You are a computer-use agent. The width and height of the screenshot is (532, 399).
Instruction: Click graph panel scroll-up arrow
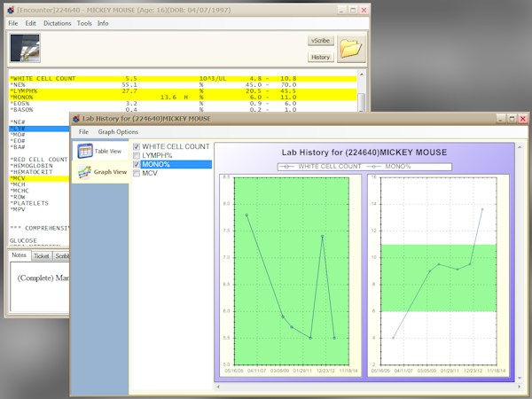(520, 147)
